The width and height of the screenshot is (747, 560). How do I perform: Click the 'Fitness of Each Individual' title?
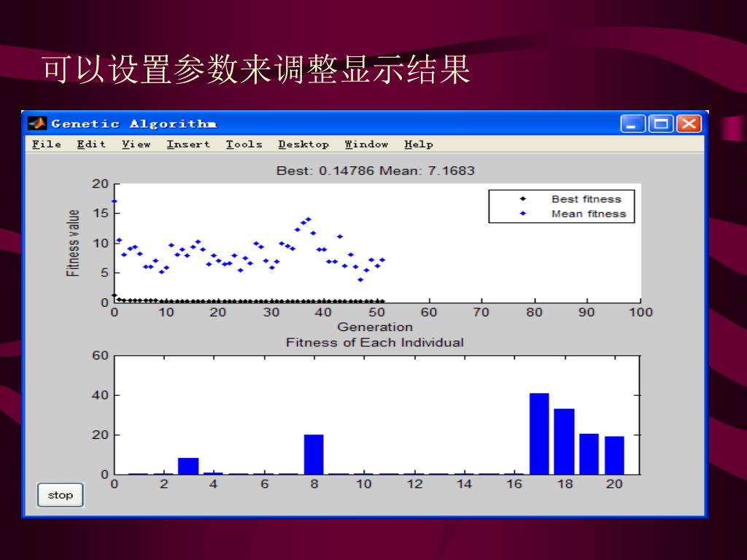(x=375, y=343)
